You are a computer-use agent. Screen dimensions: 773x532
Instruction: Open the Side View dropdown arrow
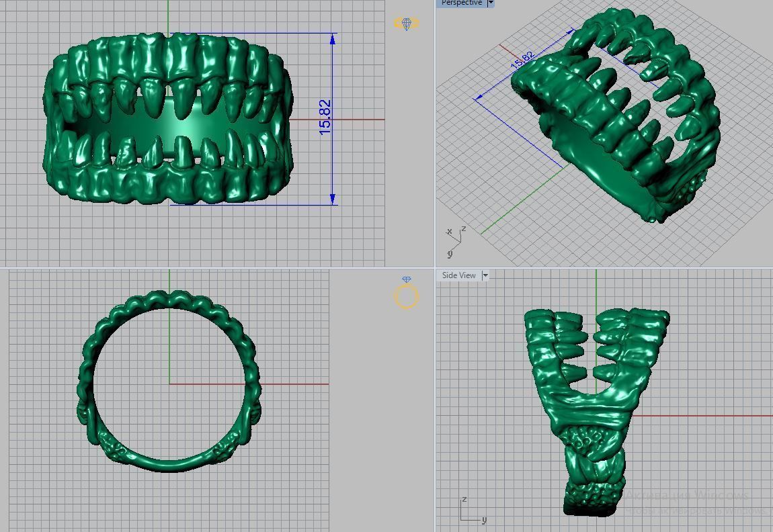point(485,275)
